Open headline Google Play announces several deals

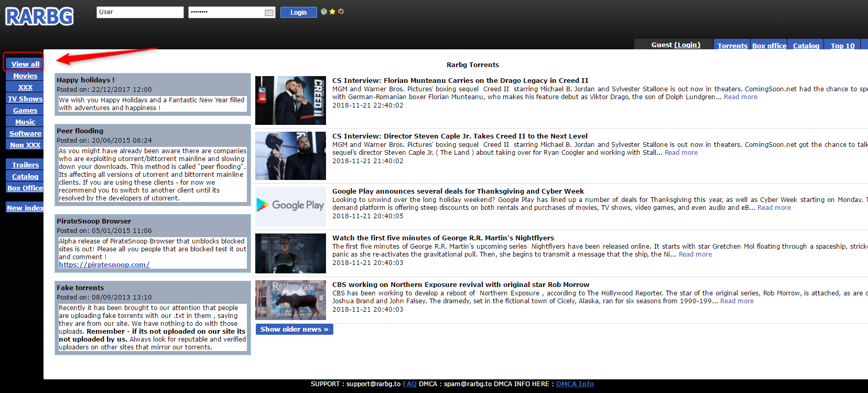(x=458, y=192)
